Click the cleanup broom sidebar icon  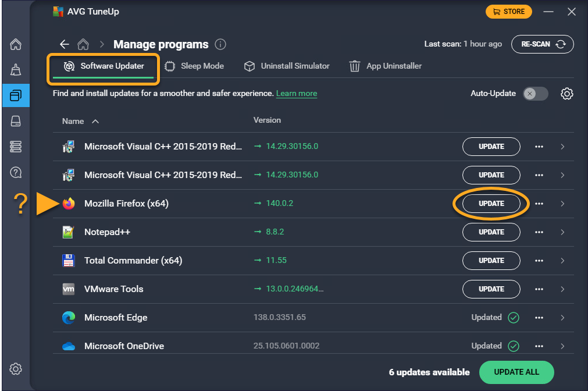pos(16,70)
